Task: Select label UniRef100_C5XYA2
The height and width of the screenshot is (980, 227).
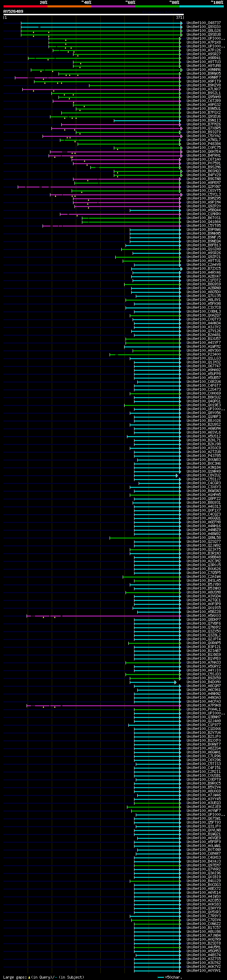Action: tap(203, 136)
